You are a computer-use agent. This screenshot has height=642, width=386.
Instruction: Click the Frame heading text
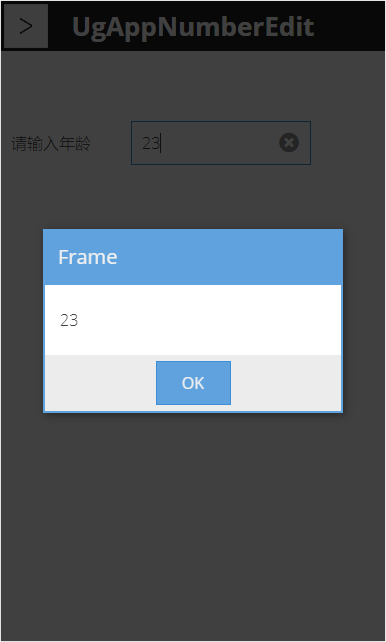click(88, 257)
